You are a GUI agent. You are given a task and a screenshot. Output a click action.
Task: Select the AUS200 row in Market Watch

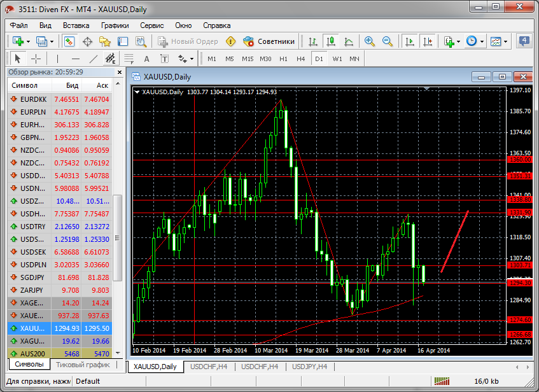pyautogui.click(x=60, y=353)
